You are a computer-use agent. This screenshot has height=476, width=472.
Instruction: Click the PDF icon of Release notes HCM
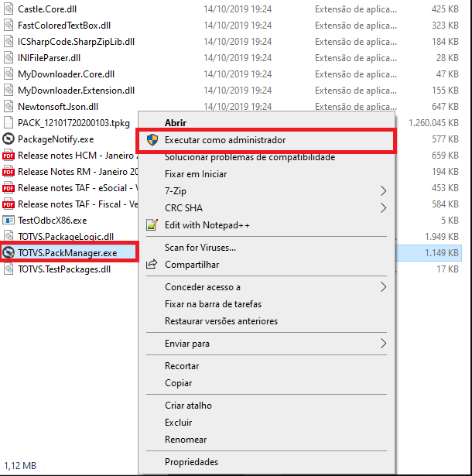[9, 156]
